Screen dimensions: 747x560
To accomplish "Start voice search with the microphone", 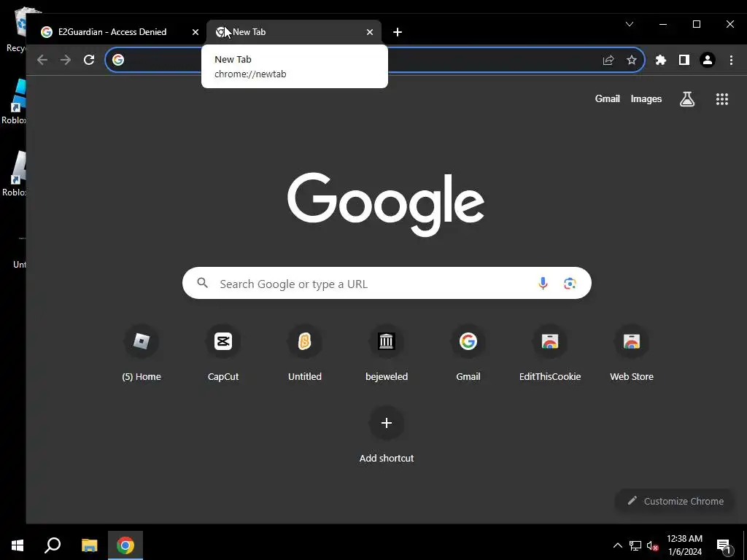I will 543,284.
